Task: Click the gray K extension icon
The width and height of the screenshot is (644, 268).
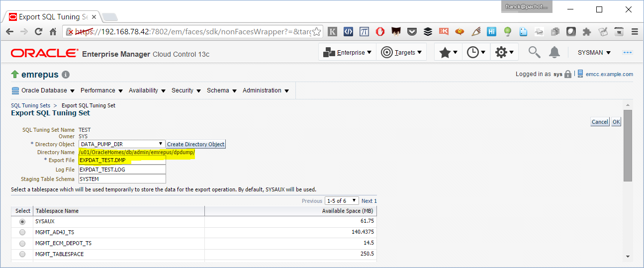Action: tap(333, 31)
